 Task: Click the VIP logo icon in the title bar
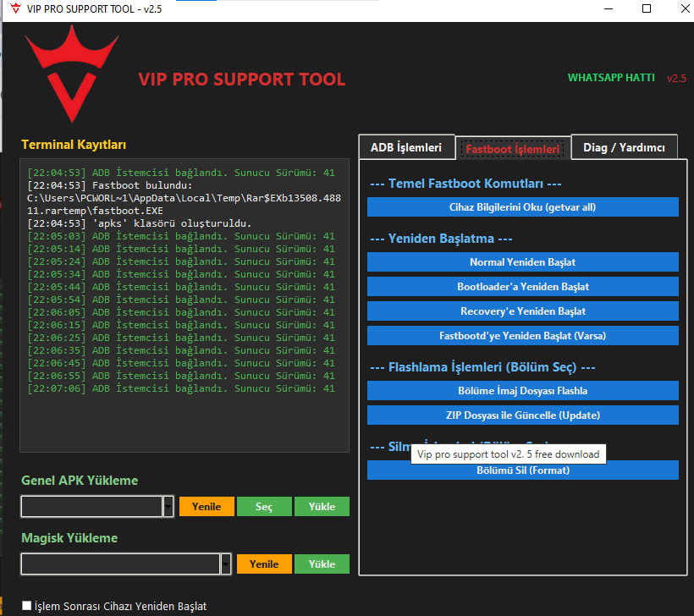point(14,9)
